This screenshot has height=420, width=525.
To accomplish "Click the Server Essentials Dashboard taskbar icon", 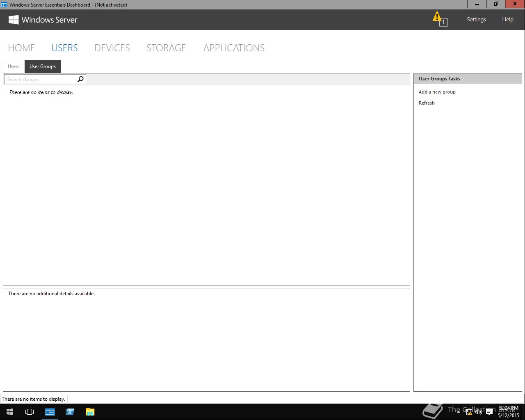I will tap(50, 412).
